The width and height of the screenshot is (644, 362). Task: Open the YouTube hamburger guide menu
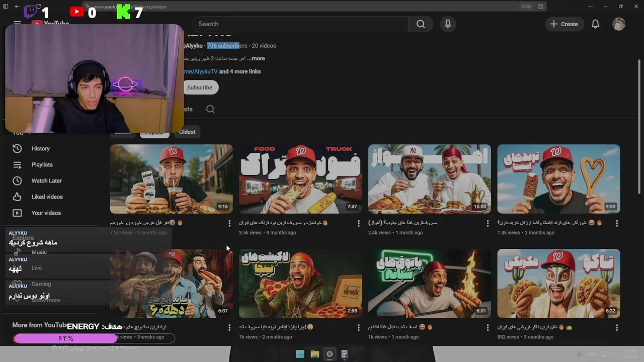(x=17, y=23)
